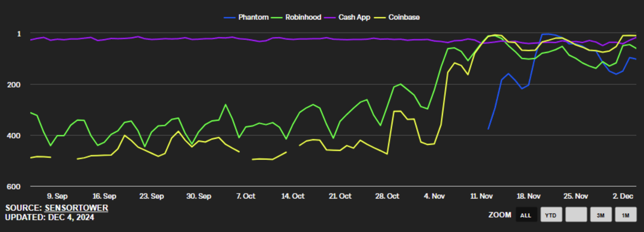Hide the Robinhood series via legend label
The height and width of the screenshot is (232, 644).
tap(303, 17)
